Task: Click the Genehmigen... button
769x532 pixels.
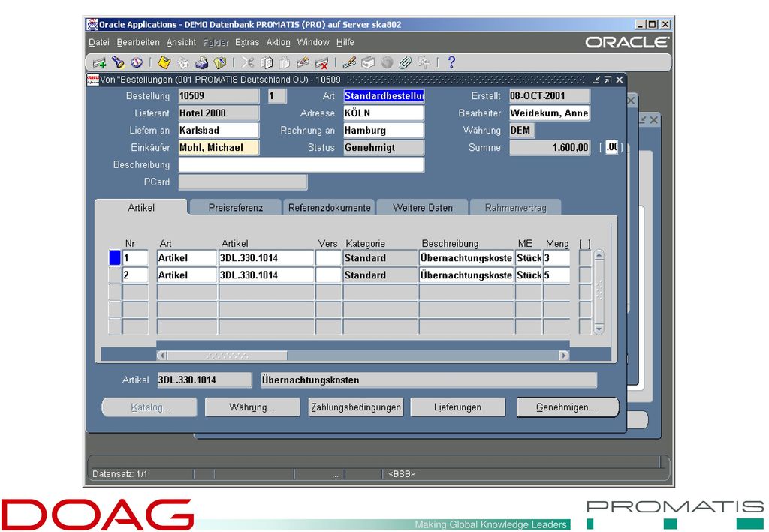Action: point(568,407)
